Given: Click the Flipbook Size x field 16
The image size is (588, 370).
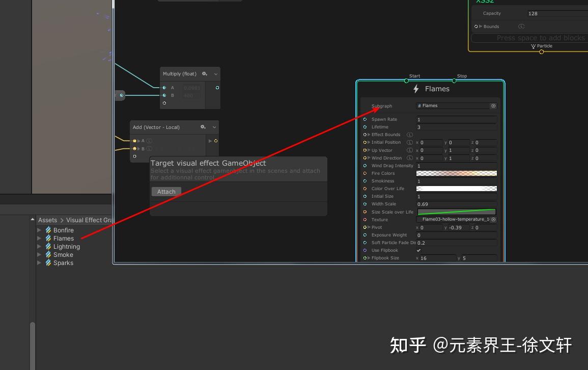Looking at the screenshot, I should click(438, 258).
